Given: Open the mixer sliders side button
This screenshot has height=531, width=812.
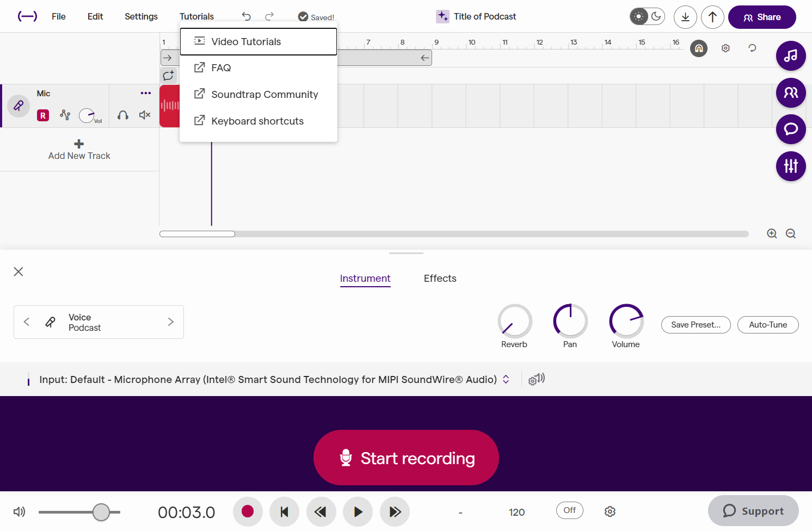Looking at the screenshot, I should 791,166.
